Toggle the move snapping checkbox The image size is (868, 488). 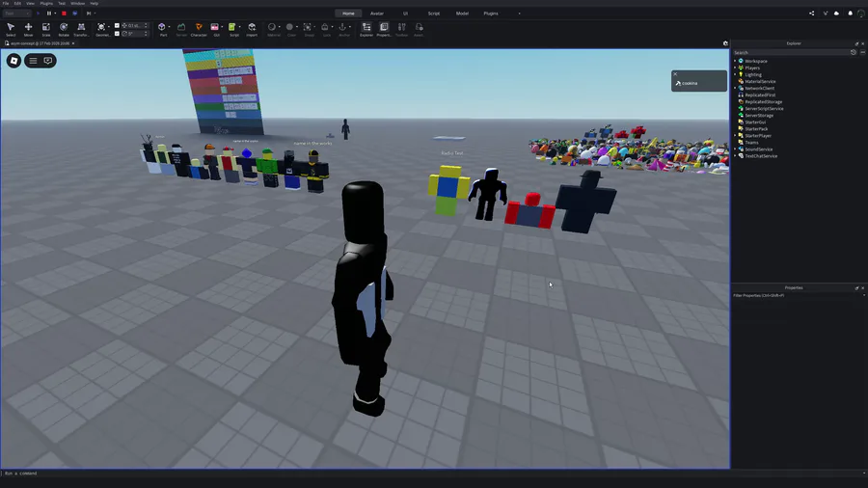117,25
